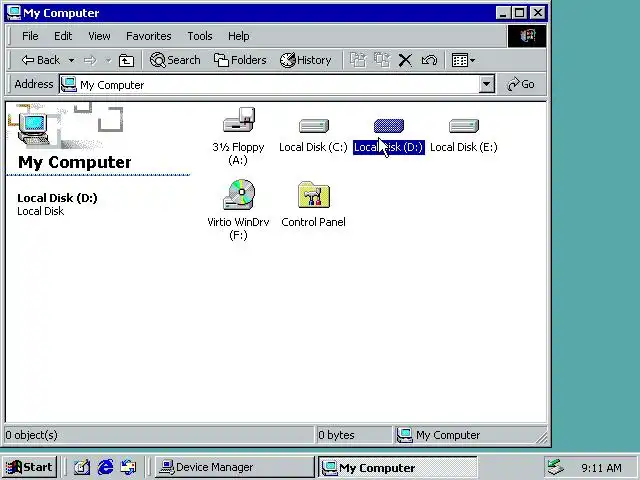The image size is (640, 480).
Task: Click the My Computer heading in left pane
Action: coord(75,162)
